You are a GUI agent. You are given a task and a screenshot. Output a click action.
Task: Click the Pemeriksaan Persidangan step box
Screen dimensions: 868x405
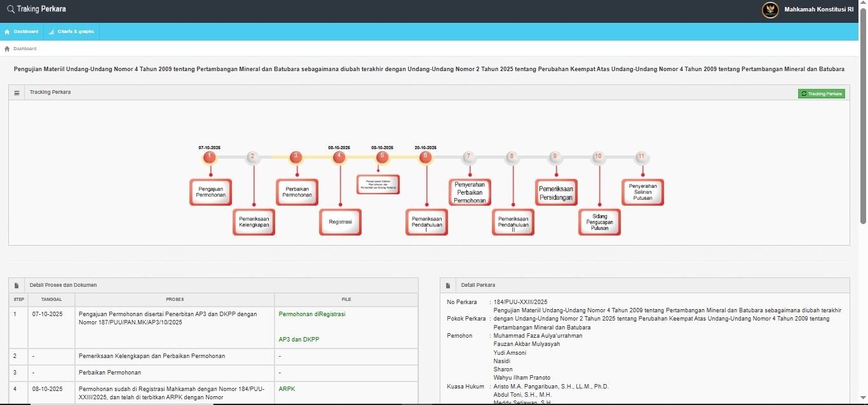[556, 193]
